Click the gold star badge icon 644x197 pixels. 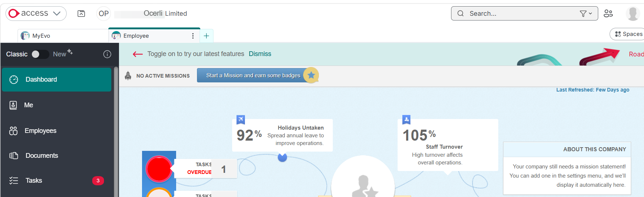pyautogui.click(x=311, y=75)
